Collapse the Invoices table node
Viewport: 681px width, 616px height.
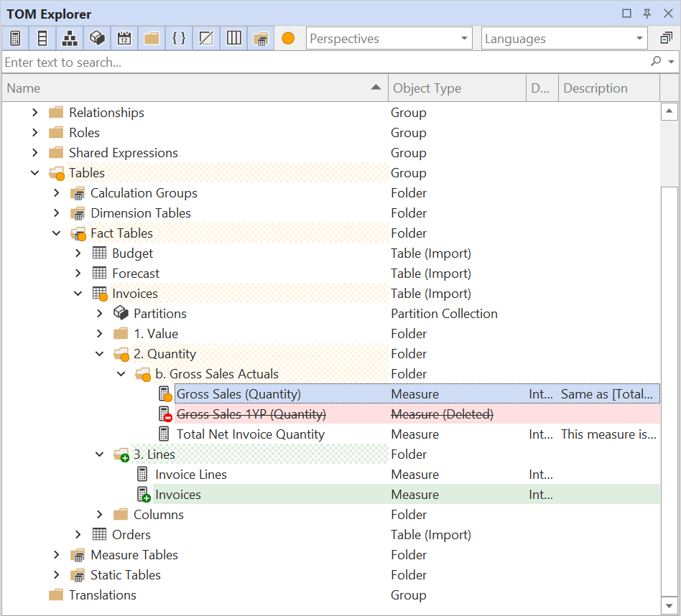(x=78, y=294)
